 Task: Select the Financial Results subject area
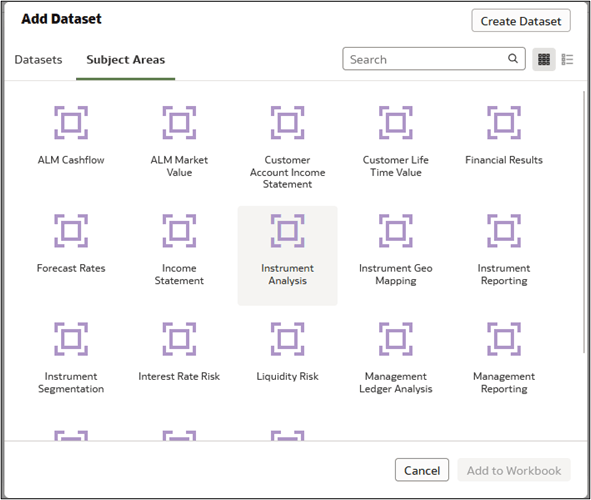(504, 122)
